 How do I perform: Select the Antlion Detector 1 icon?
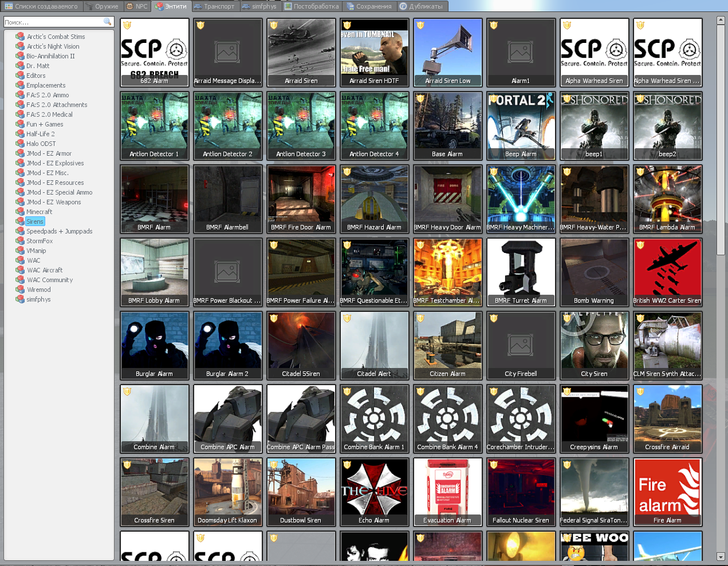(x=155, y=126)
